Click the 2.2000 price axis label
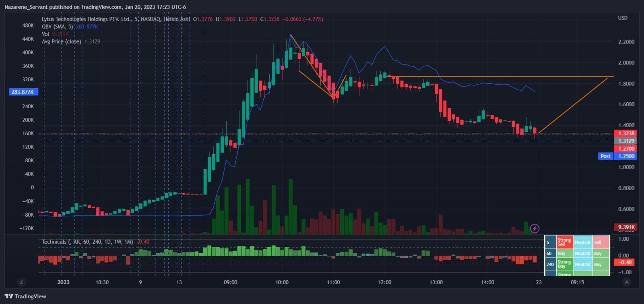 point(626,42)
